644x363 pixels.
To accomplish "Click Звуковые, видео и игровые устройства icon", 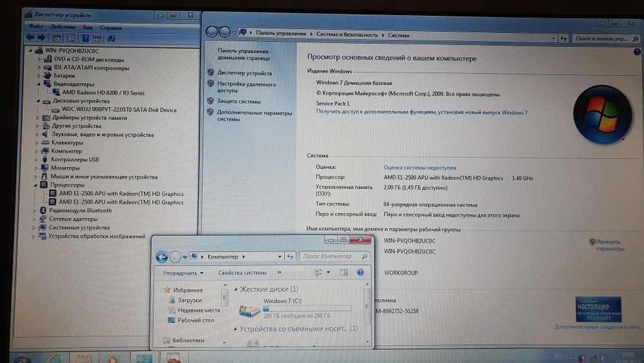I will click(45, 134).
